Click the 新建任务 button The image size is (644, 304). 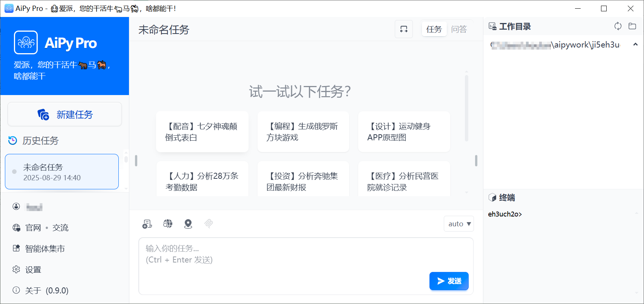pyautogui.click(x=65, y=114)
